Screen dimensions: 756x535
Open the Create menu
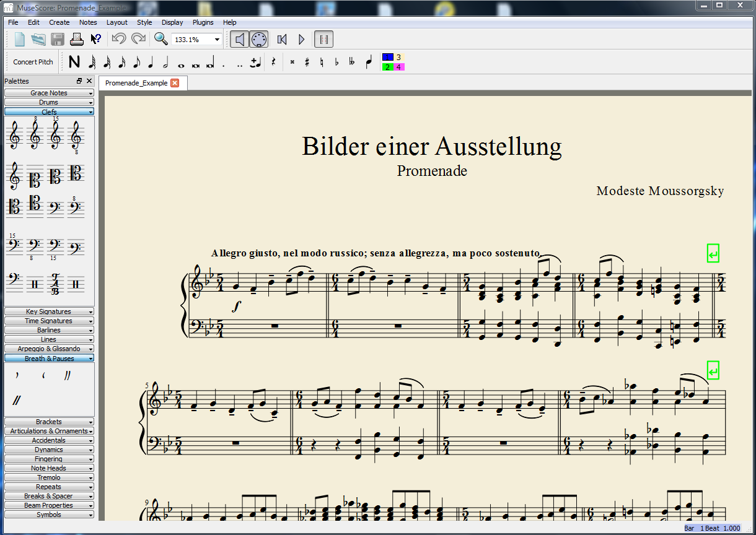tap(59, 22)
